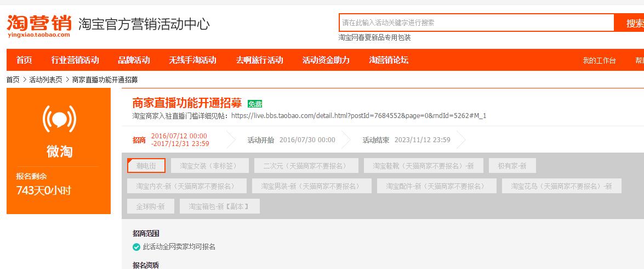Click the green check icon beside 此活动全网卖家均可报名

click(136, 247)
